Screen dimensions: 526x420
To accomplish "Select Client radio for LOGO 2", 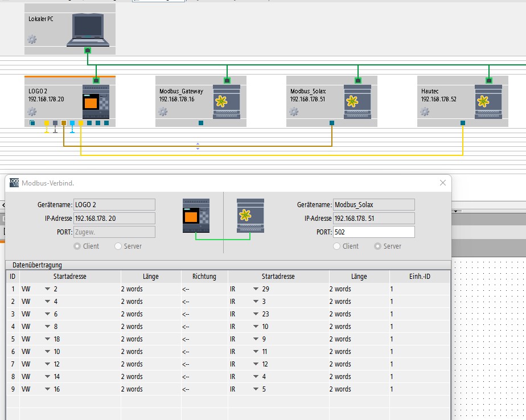I will point(77,246).
